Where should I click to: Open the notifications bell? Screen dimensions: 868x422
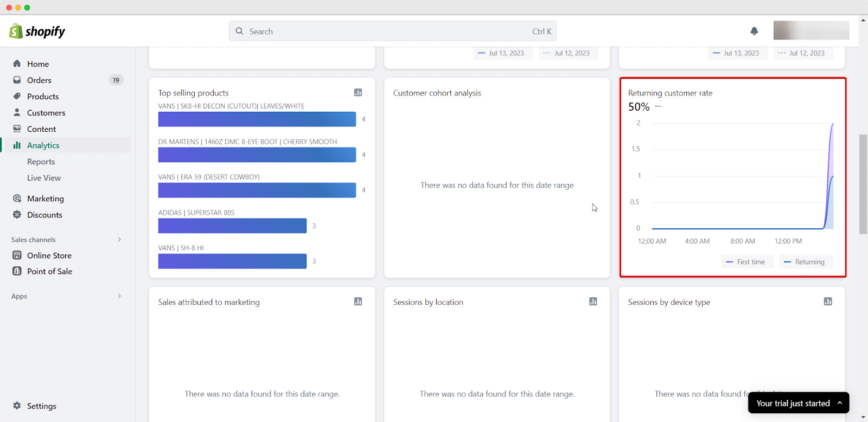coord(754,31)
